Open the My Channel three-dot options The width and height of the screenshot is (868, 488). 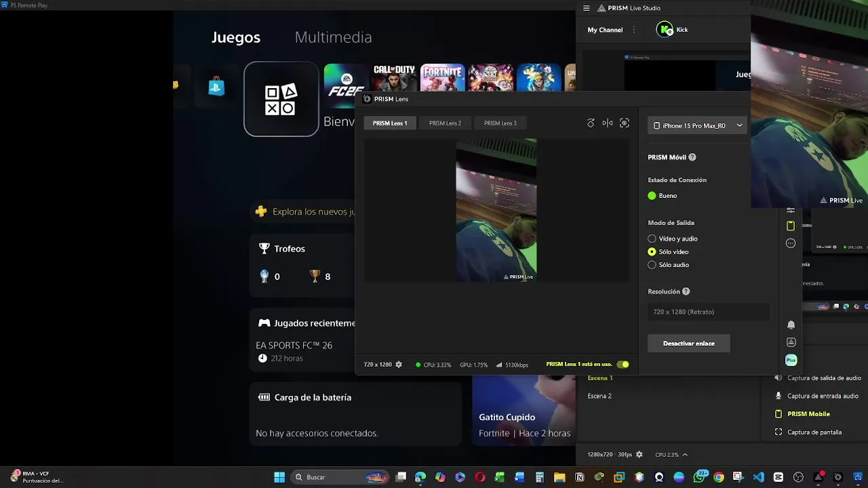(x=634, y=30)
